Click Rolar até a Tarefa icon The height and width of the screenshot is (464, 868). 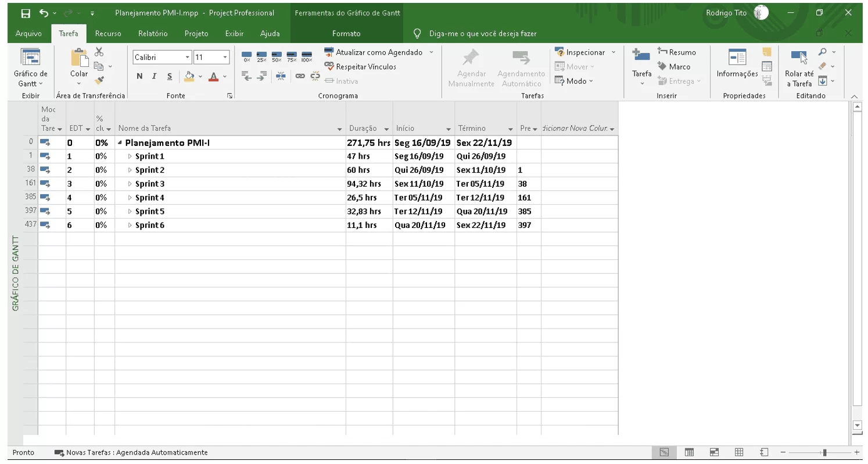point(799,67)
